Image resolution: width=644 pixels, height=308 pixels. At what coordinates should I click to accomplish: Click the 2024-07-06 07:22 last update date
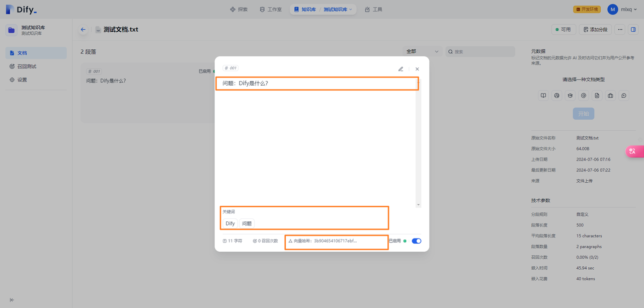tap(593, 170)
